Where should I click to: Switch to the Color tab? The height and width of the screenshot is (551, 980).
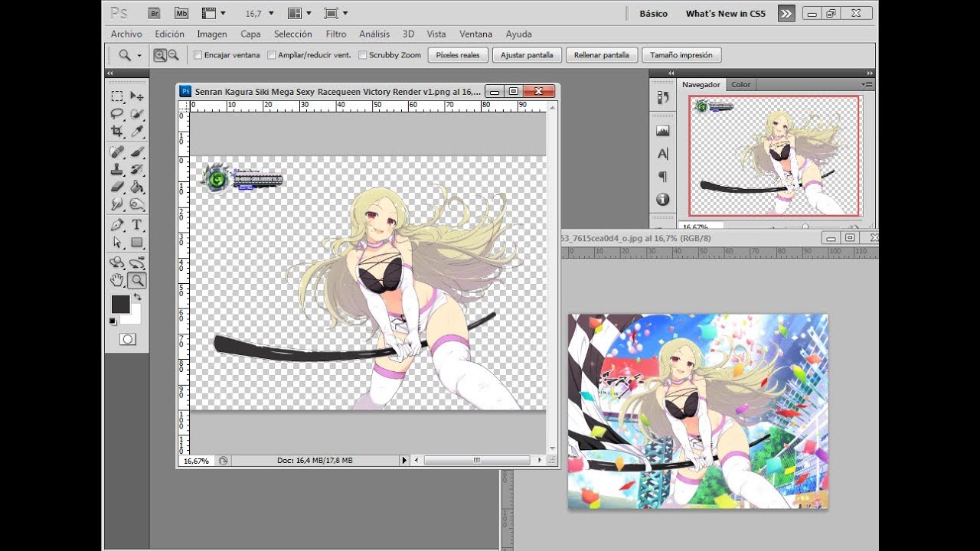click(741, 84)
